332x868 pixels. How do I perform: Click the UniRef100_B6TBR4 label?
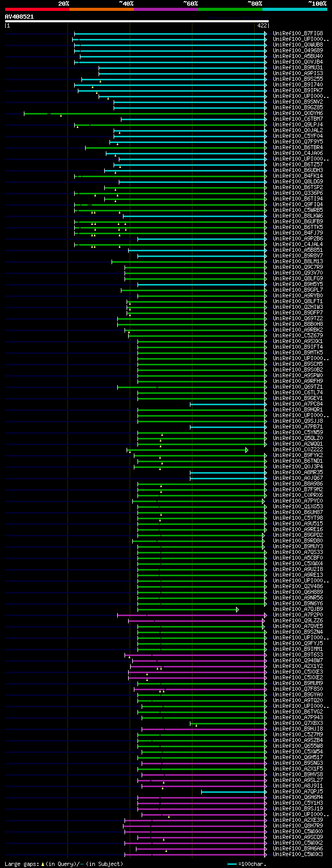298,148
